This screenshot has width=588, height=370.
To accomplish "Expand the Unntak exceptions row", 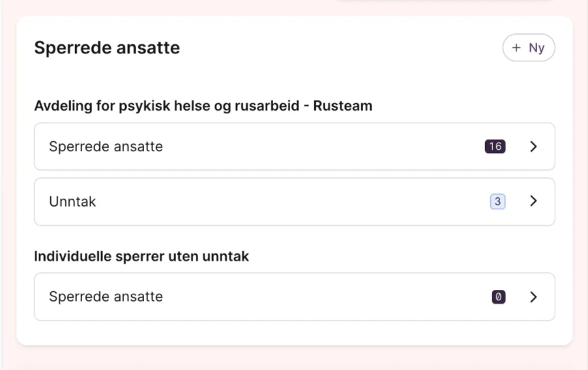I will tap(294, 201).
